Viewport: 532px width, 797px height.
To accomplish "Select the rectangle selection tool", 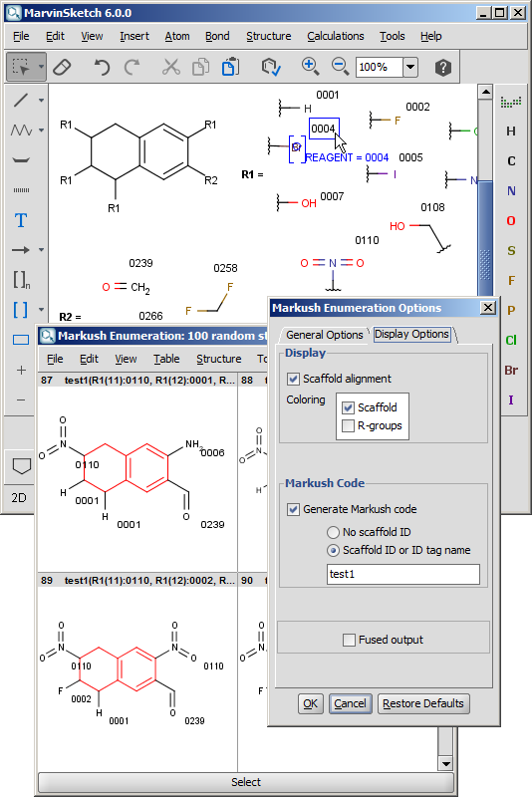I will [21, 67].
